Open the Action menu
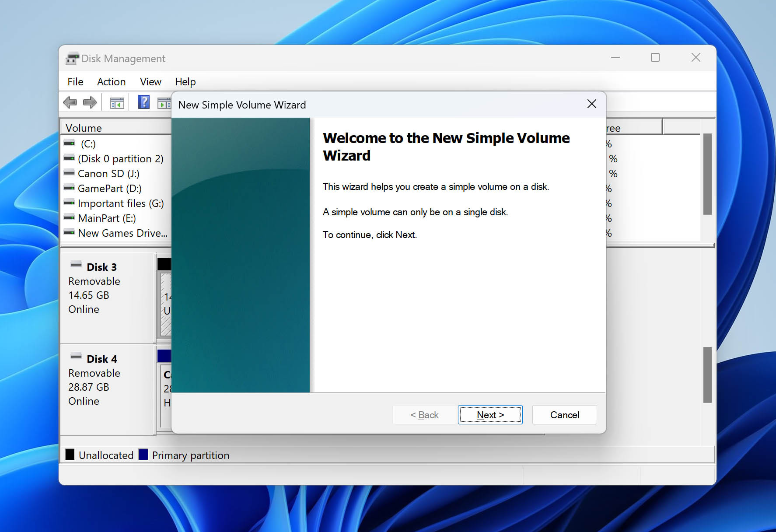The image size is (776, 532). tap(111, 82)
